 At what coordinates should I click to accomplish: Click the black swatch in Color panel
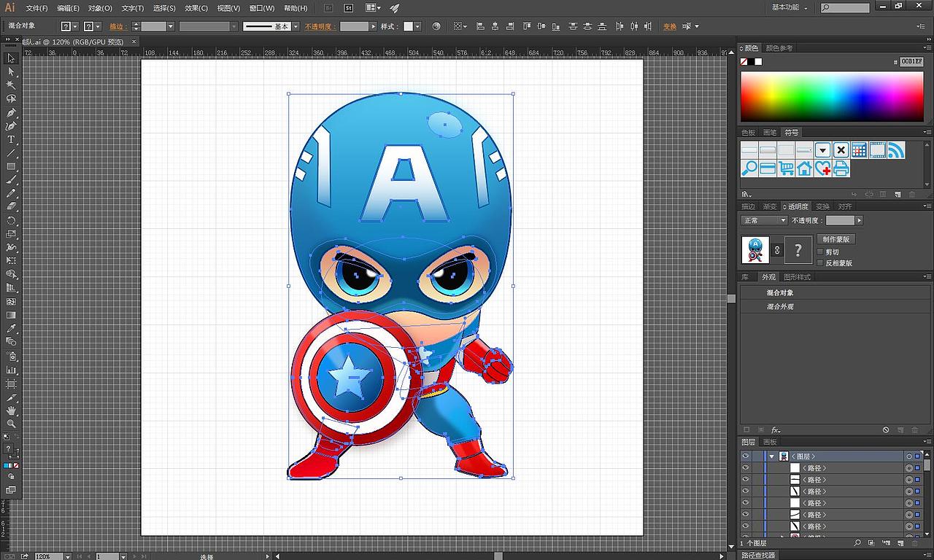751,62
